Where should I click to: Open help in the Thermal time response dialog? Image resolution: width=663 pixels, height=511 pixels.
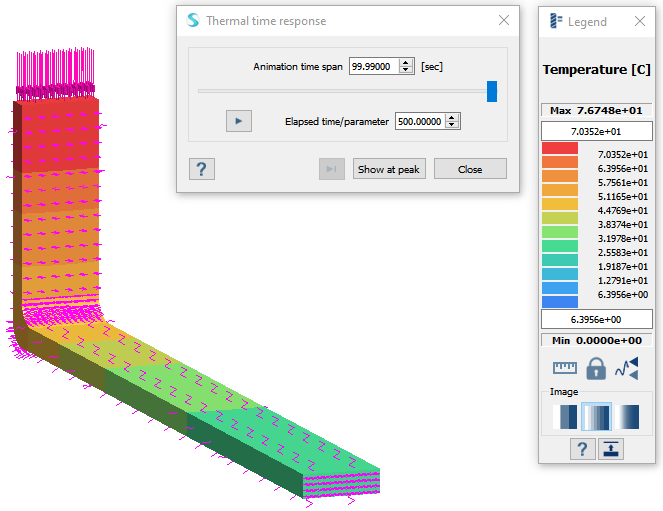(202, 169)
